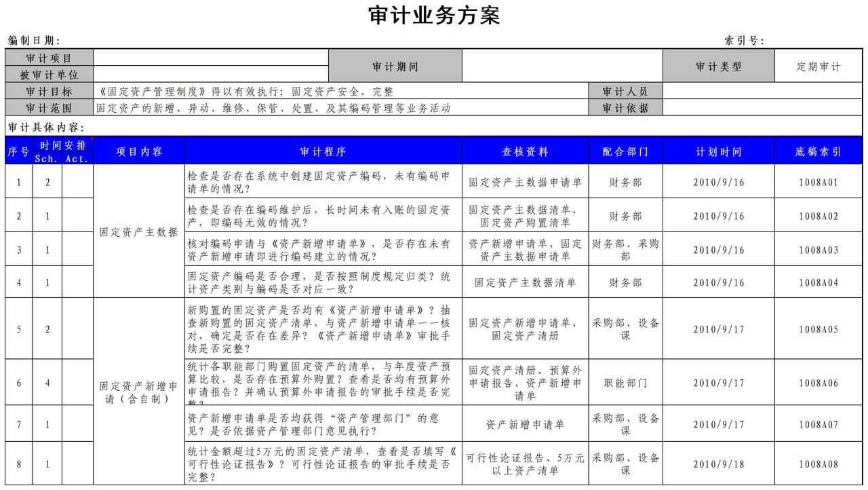The height and width of the screenshot is (490, 868).
Task: Click the 编制日期 label
Action: 34,41
